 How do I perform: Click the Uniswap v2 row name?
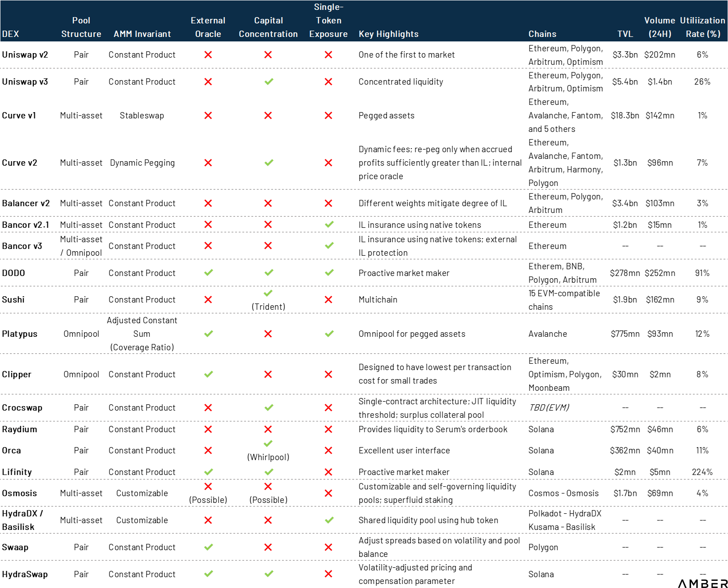tap(25, 54)
